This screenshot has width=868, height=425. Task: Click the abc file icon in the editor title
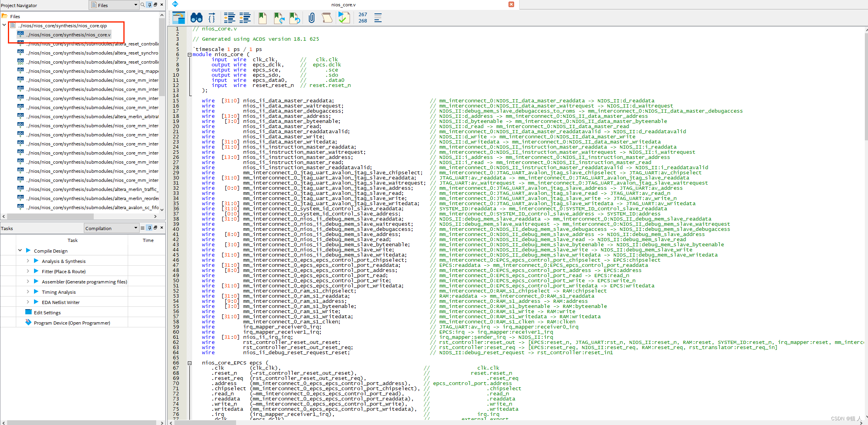(x=175, y=4)
